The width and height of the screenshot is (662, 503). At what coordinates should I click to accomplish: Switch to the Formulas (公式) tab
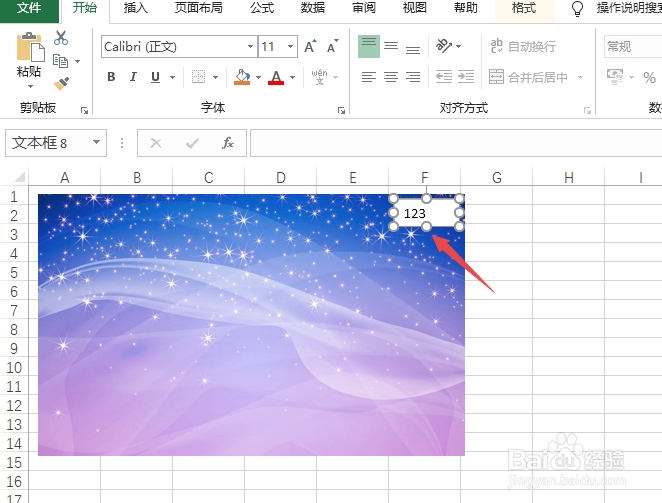pyautogui.click(x=262, y=8)
